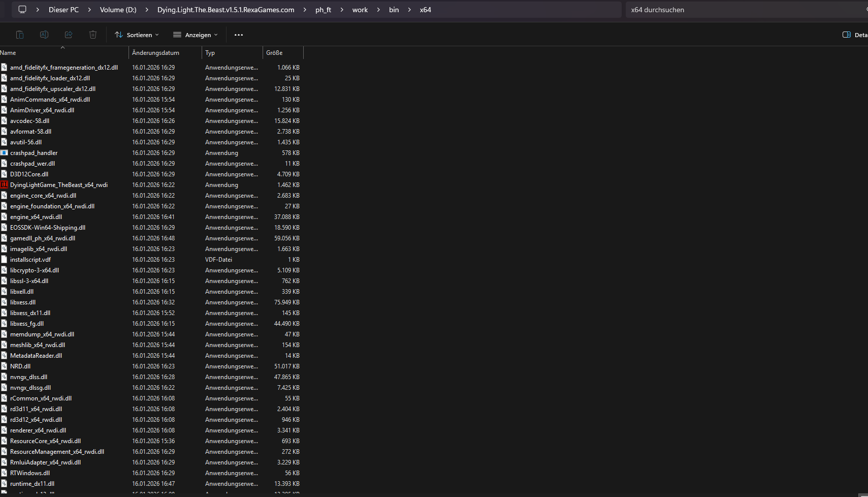The image size is (868, 497).
Task: Open the Anzeigen view dropdown
Action: tap(196, 35)
